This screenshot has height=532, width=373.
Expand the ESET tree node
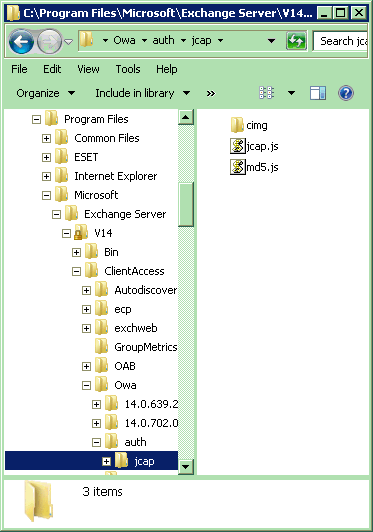46,157
